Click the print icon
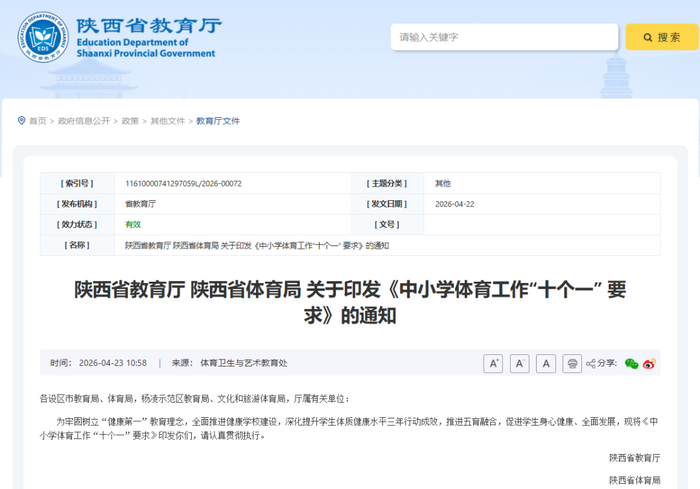 (x=572, y=364)
